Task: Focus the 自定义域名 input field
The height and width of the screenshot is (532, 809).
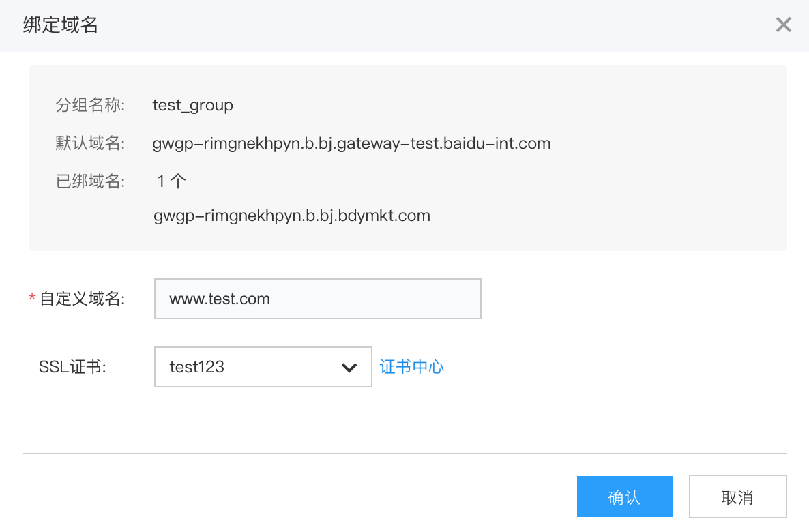Action: click(x=317, y=299)
